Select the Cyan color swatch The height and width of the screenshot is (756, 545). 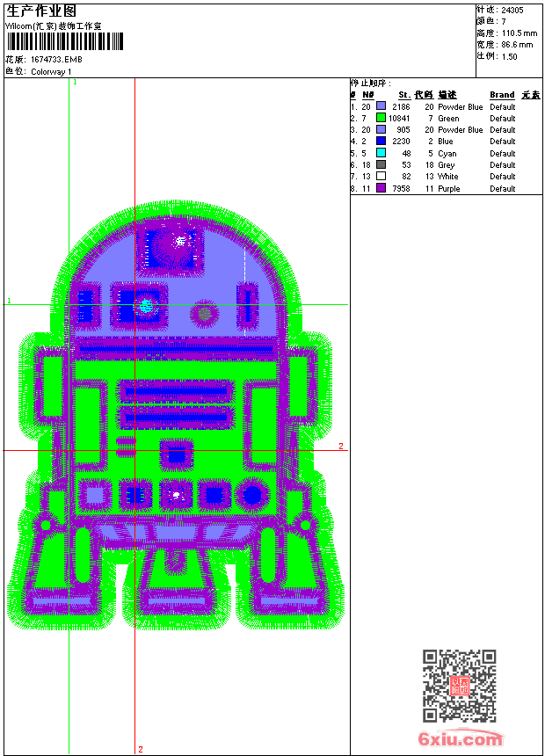pyautogui.click(x=381, y=153)
